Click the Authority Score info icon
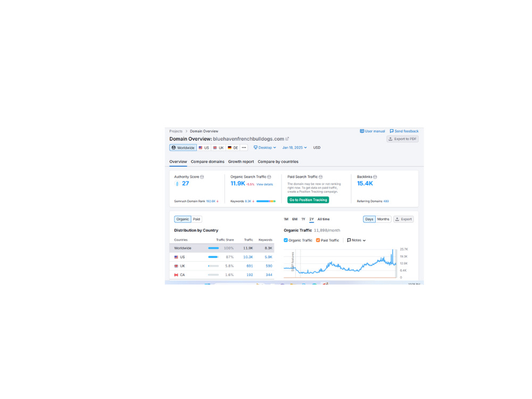 (202, 177)
